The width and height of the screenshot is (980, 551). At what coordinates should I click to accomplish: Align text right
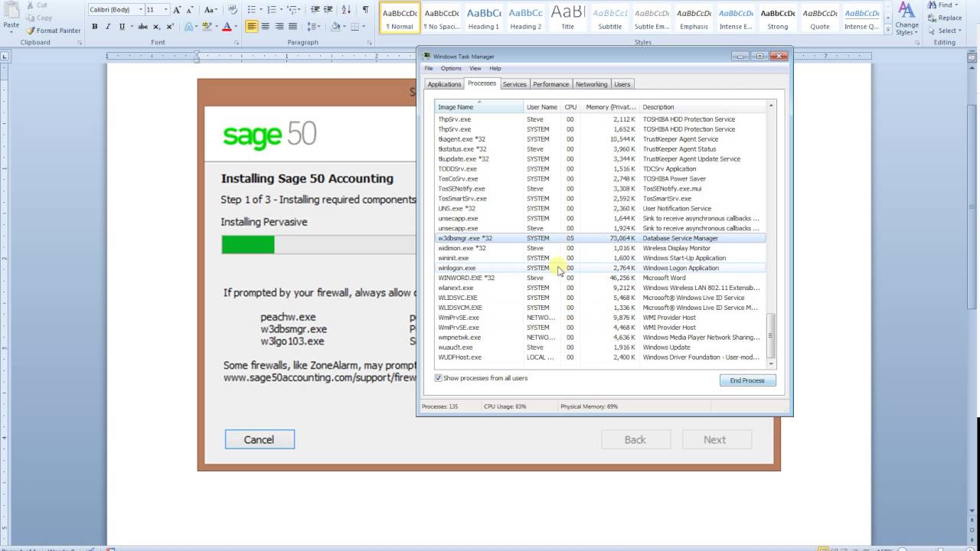click(279, 26)
